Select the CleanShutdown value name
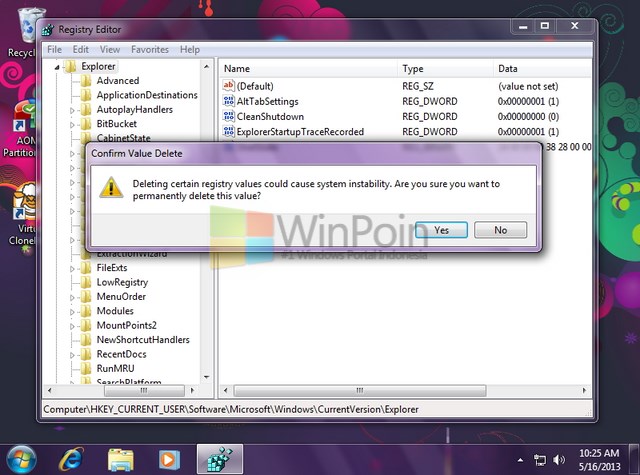This screenshot has height=475, width=640. (270, 117)
